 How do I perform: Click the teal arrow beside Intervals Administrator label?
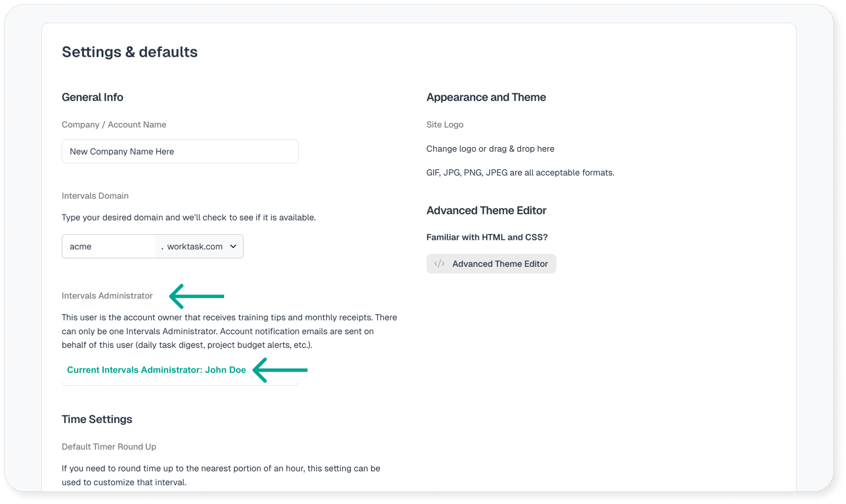click(196, 296)
